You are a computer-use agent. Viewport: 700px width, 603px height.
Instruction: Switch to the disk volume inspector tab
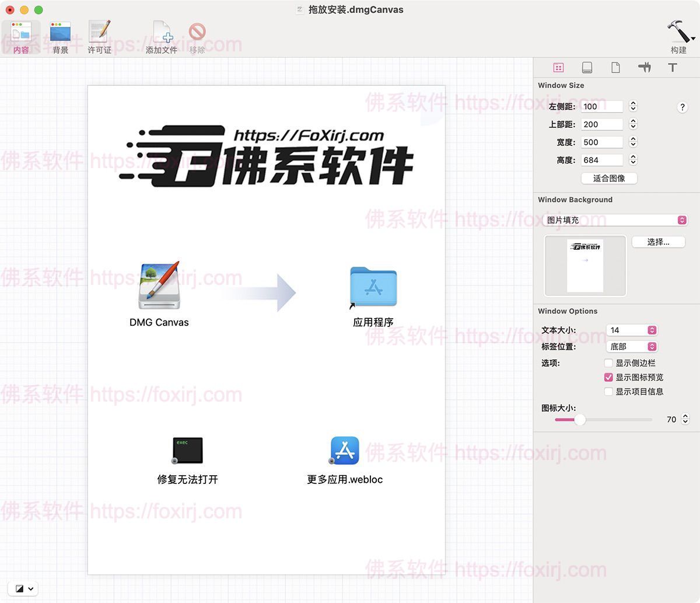click(x=587, y=68)
